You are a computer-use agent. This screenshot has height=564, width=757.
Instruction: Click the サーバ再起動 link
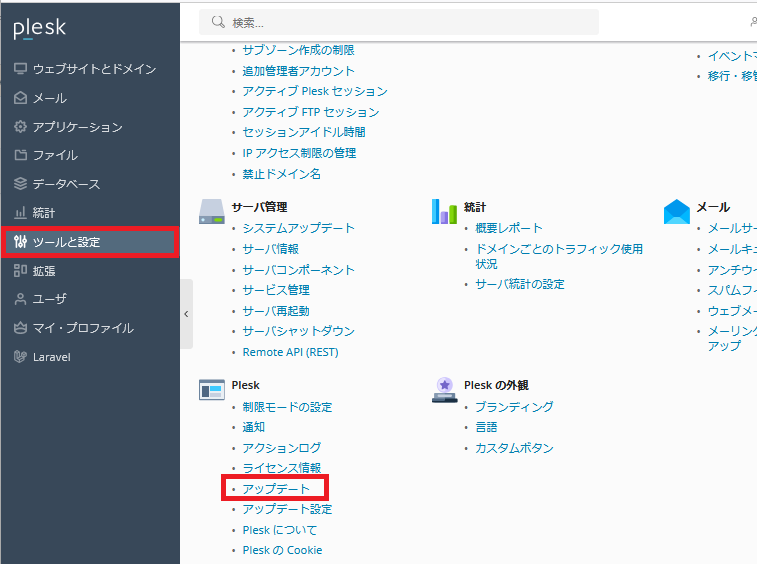(x=276, y=310)
